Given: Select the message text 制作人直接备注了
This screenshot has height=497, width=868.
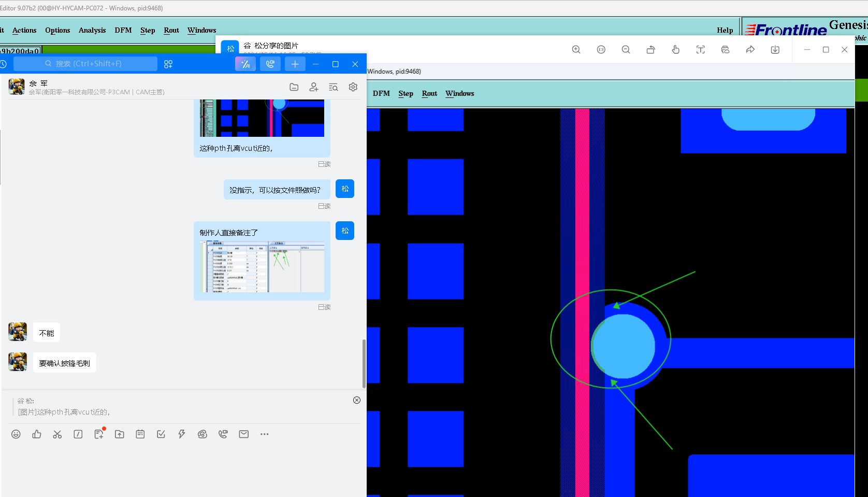Looking at the screenshot, I should (x=228, y=233).
